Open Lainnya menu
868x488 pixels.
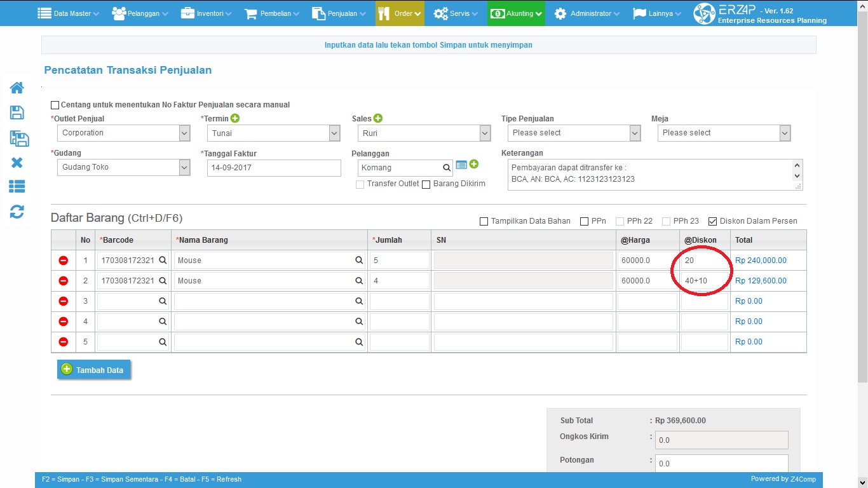click(x=658, y=13)
